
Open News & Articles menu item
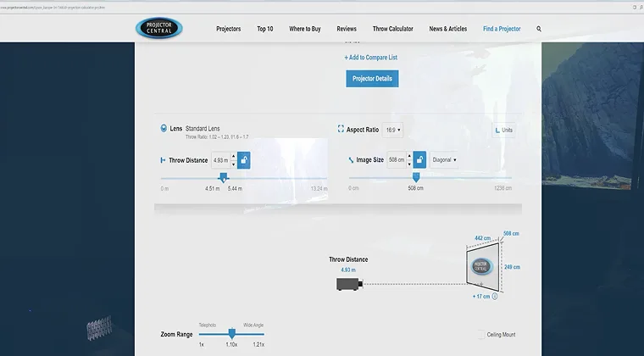pos(448,29)
